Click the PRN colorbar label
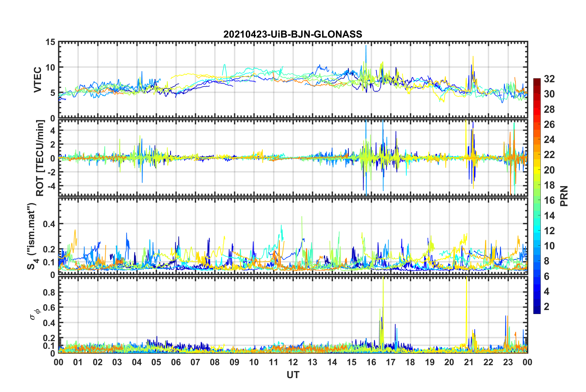The width and height of the screenshot is (586, 392). [564, 196]
